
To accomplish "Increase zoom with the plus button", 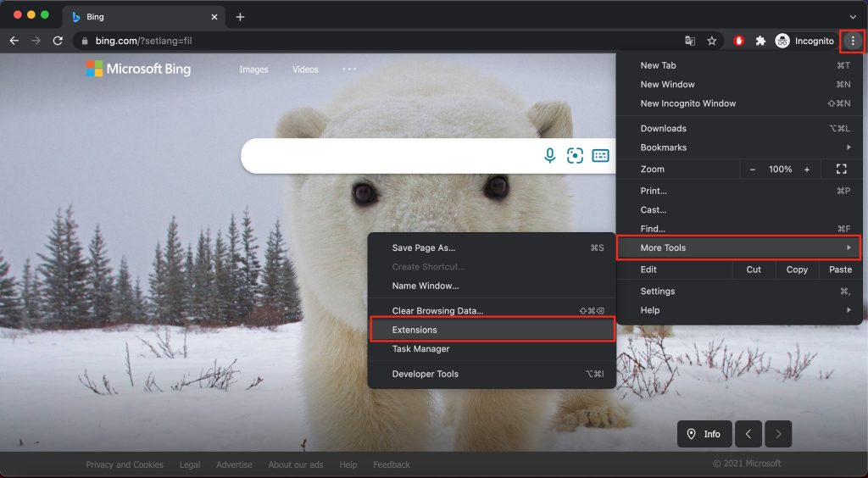I will tap(806, 170).
